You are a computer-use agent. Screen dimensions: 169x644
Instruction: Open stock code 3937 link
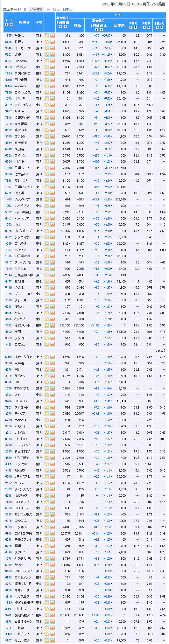coord(8,61)
